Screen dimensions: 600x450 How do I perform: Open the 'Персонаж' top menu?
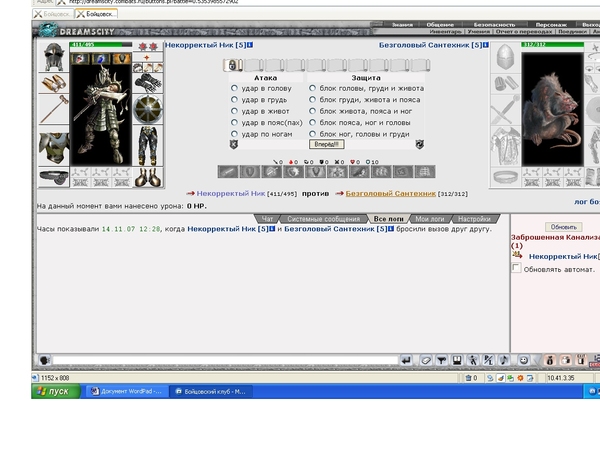[x=551, y=24]
